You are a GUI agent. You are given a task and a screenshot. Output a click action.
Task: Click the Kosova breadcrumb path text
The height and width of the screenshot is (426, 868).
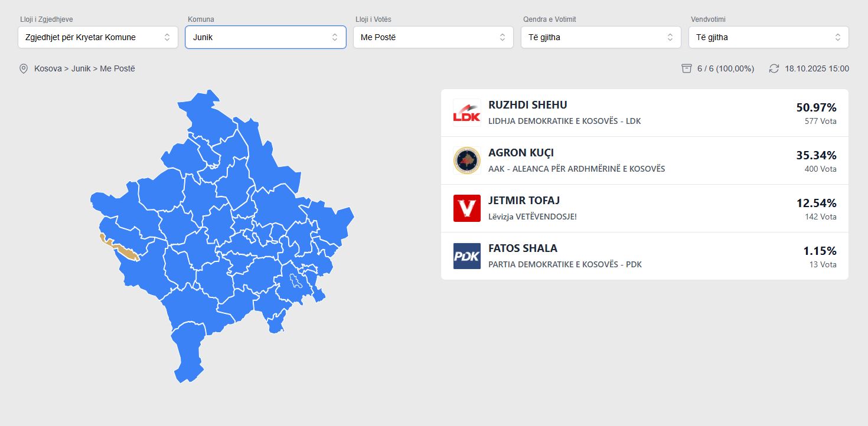(x=48, y=68)
